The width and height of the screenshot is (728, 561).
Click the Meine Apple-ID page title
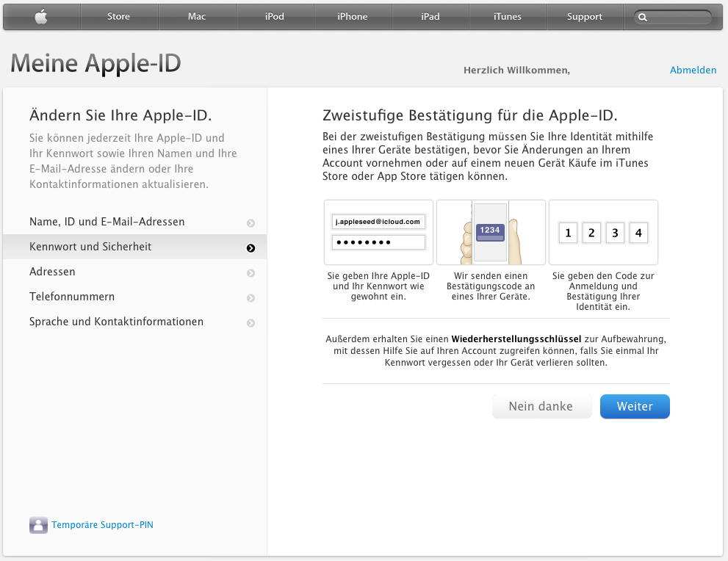tap(95, 64)
